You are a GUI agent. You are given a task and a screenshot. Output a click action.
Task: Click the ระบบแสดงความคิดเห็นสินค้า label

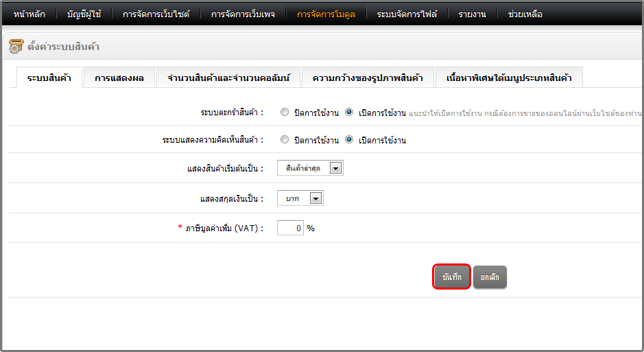213,140
